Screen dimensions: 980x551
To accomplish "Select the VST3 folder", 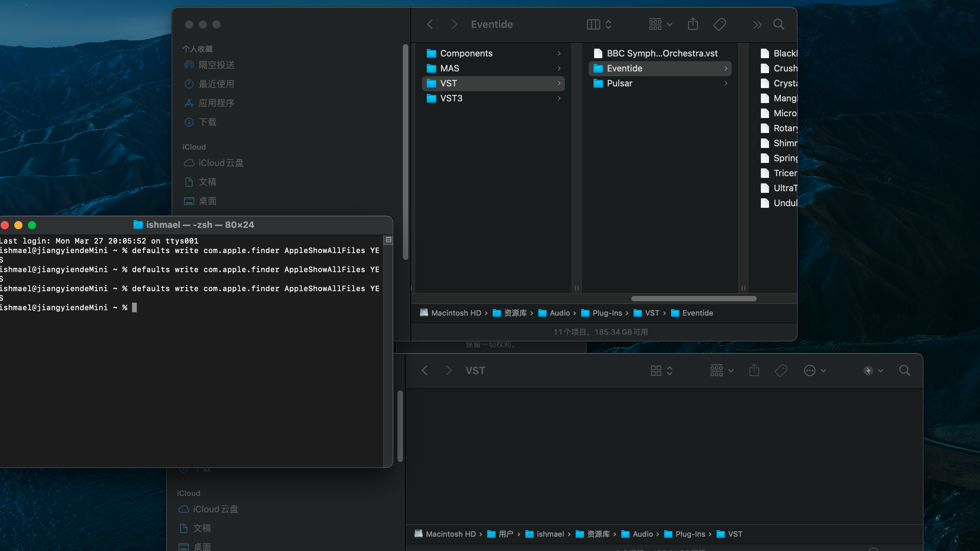I will coord(451,98).
